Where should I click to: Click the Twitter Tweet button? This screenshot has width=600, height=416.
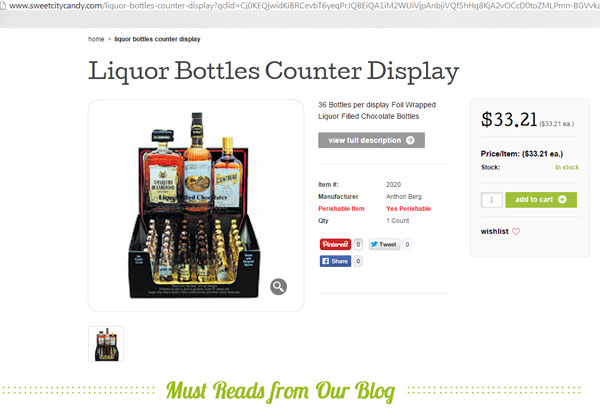(x=384, y=244)
